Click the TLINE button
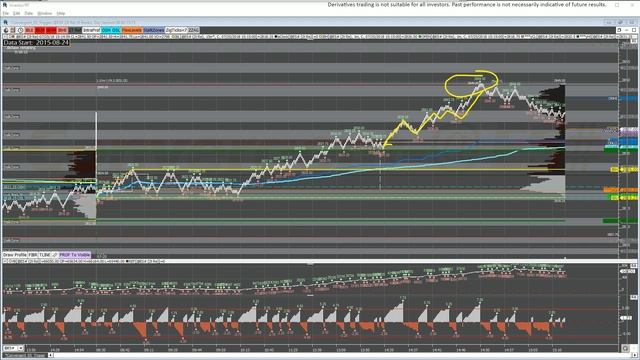Image resolution: width=640 pixels, height=360 pixels. click(44, 255)
